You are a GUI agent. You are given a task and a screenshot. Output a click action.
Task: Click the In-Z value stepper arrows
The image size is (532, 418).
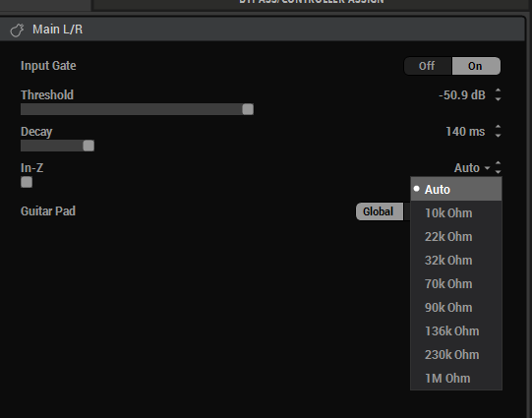click(x=498, y=167)
